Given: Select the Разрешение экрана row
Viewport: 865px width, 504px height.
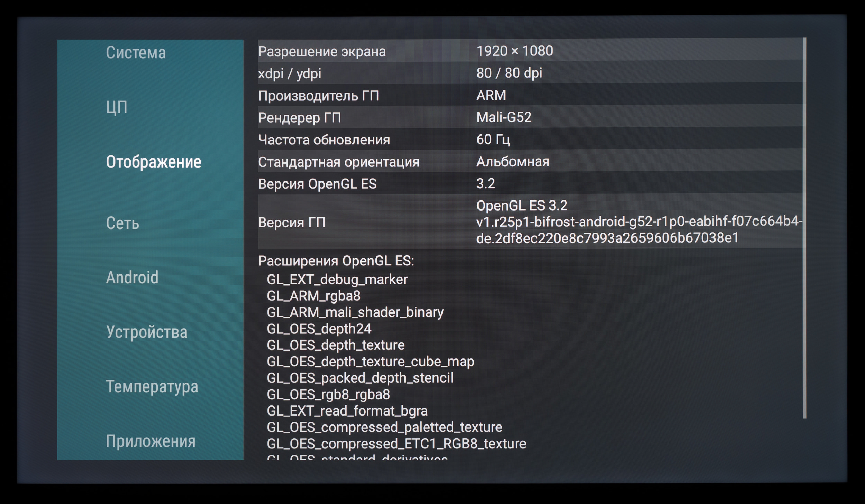Looking at the screenshot, I should pyautogui.click(x=529, y=51).
